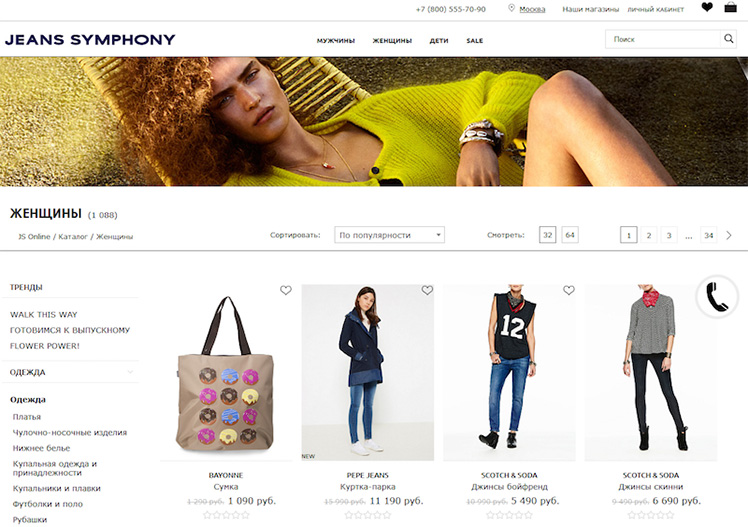The image size is (748, 527).
Task: Open the sort by popularity dropdown
Action: 389,235
